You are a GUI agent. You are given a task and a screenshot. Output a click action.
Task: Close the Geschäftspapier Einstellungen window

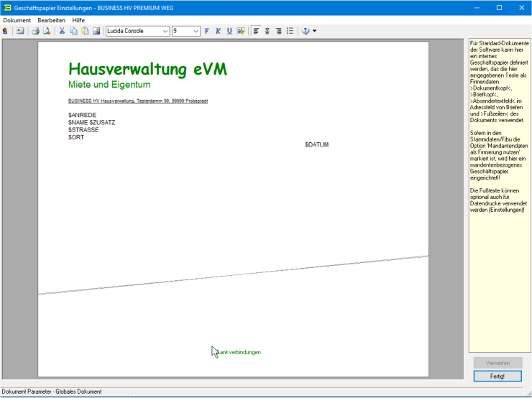coord(521,7)
